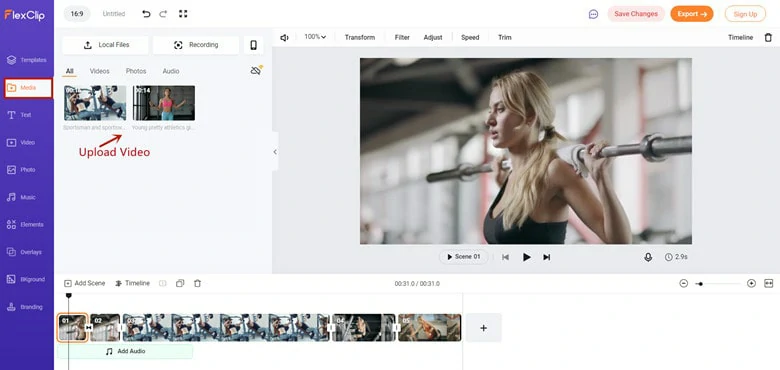
Task: Open fullscreen preview icon in top bar
Action: tap(183, 14)
